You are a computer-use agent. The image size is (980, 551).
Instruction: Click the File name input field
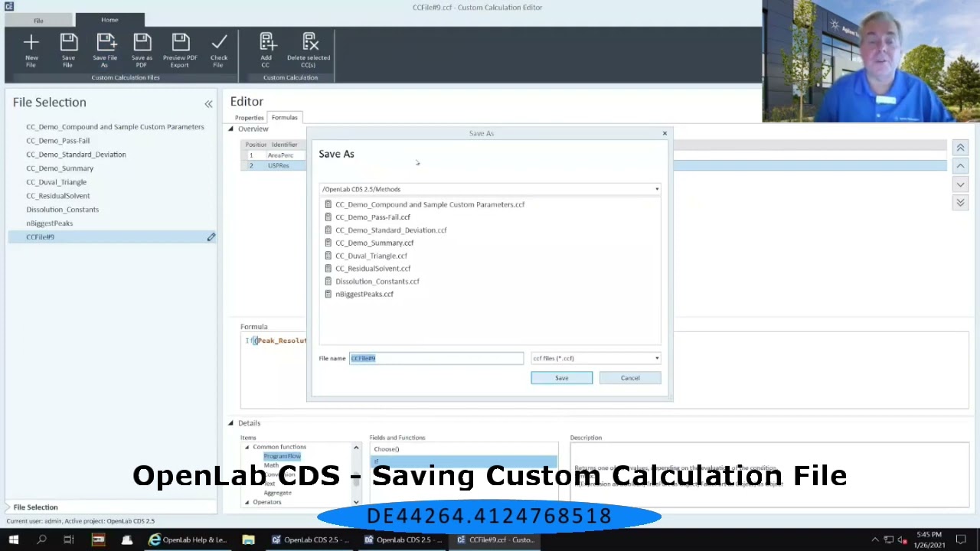click(x=436, y=358)
